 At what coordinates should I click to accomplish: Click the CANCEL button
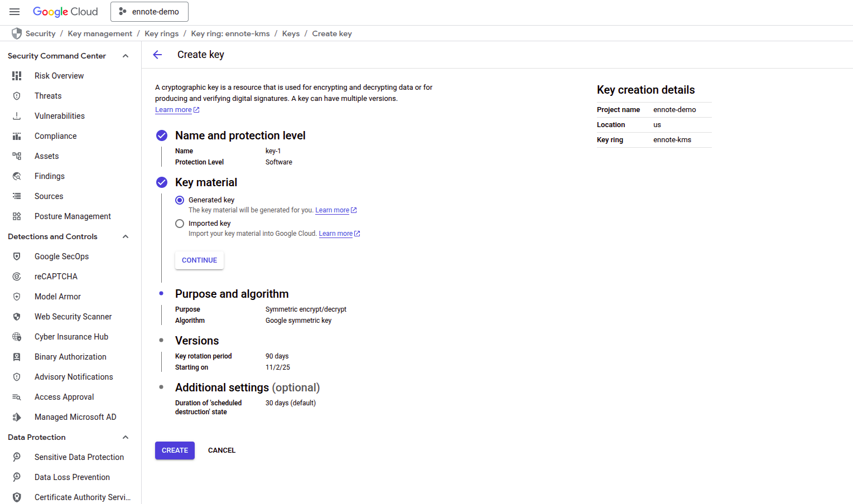pyautogui.click(x=221, y=450)
